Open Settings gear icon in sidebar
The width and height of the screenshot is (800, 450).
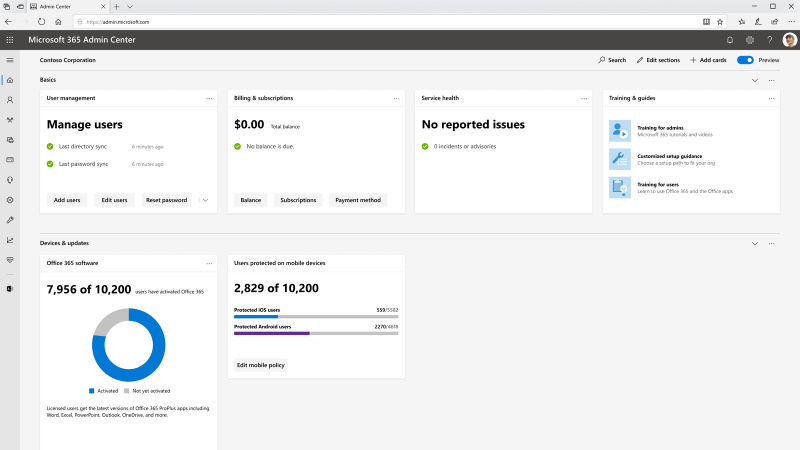[x=10, y=200]
